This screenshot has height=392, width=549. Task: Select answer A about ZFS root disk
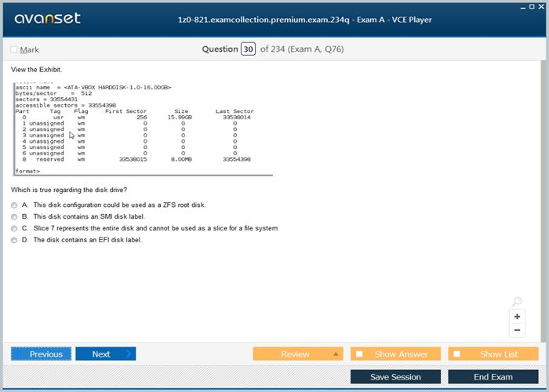(x=14, y=205)
